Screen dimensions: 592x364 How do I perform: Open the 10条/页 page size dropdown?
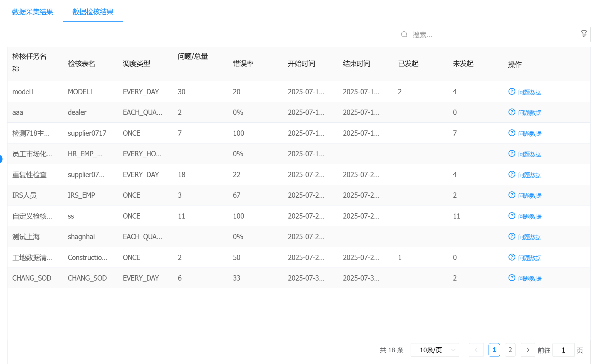[x=435, y=350]
